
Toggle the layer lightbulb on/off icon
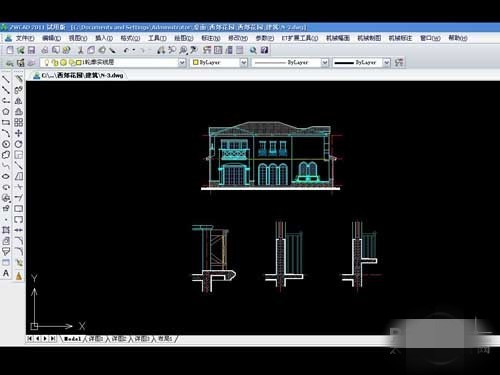coord(47,62)
